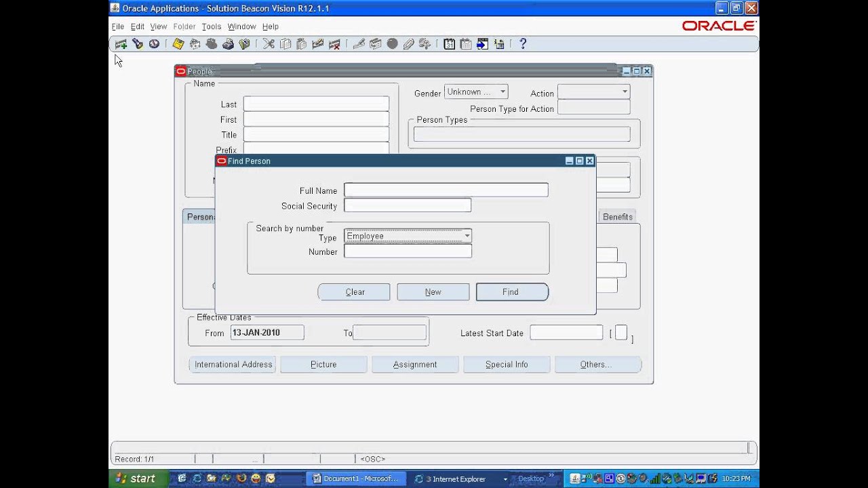Click the Clear Record toolbar icon
This screenshot has width=868, height=488.
[x=318, y=44]
